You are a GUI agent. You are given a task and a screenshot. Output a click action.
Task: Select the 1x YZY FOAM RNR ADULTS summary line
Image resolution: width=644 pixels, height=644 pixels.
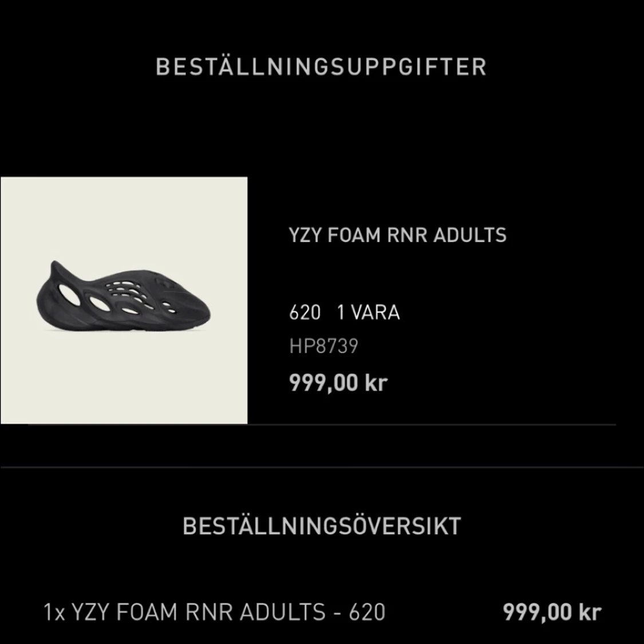[x=214, y=613]
